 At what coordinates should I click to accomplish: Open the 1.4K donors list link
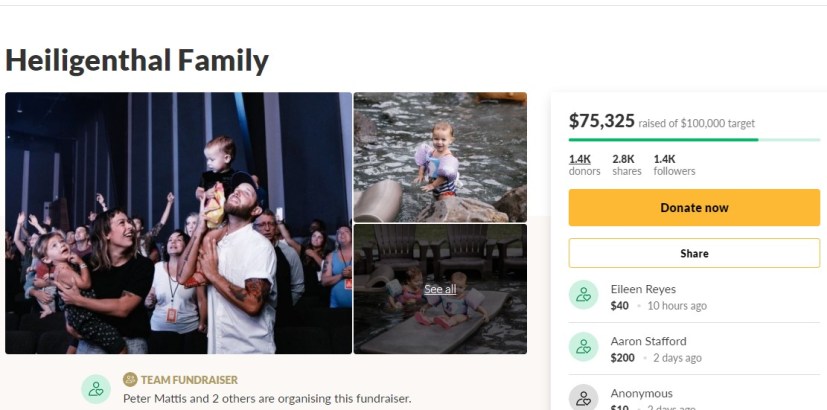point(580,159)
